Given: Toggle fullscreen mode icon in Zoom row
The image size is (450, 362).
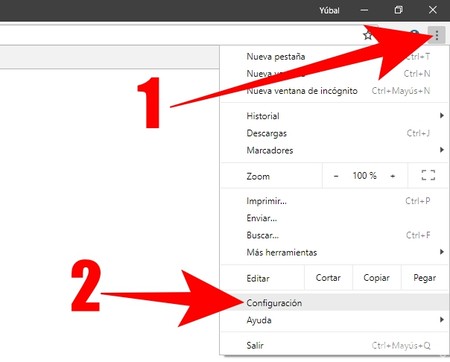Looking at the screenshot, I should coord(428,175).
